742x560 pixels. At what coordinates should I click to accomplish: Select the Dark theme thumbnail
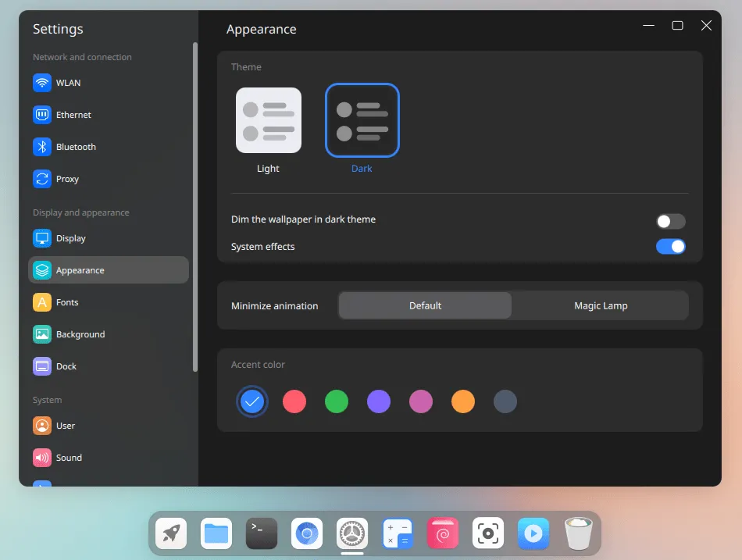tap(362, 120)
